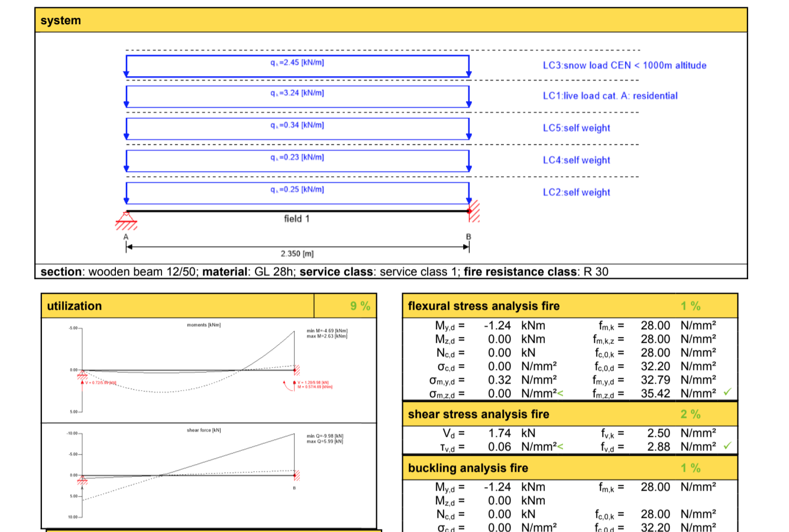Click the 9 % utilization value
This screenshot has height=532, width=789.
pos(360,306)
